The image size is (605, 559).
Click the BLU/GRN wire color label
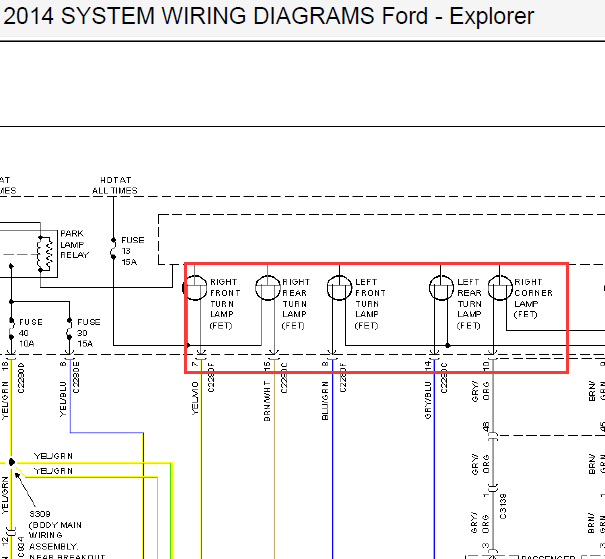(x=325, y=401)
